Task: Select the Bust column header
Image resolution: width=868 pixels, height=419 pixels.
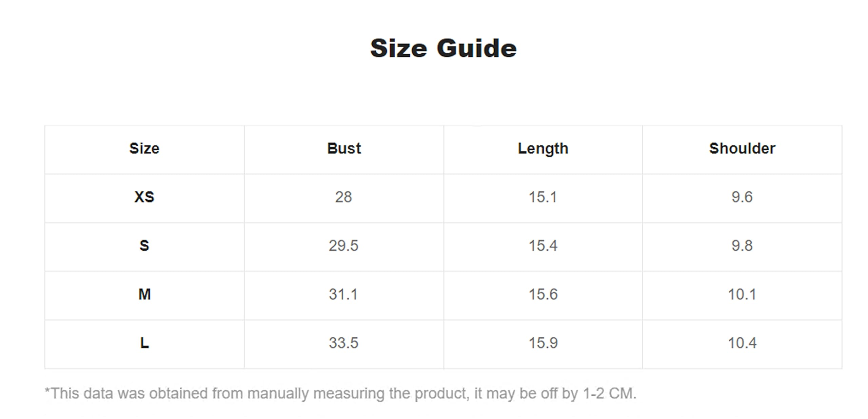Action: 344,149
